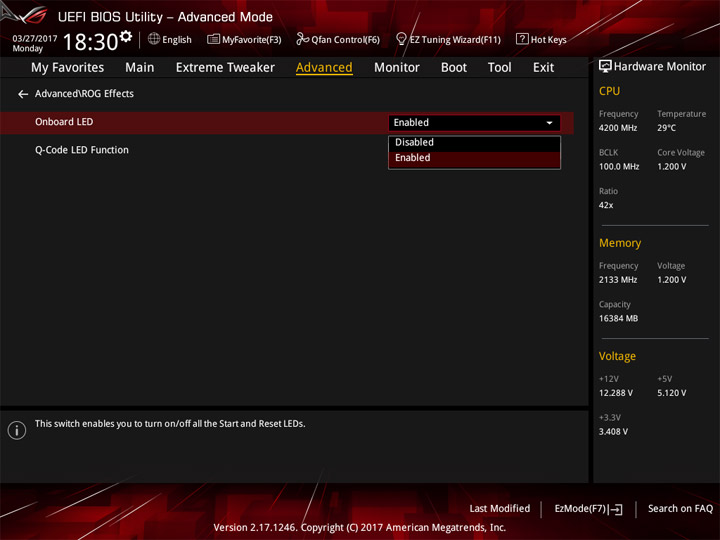Open the My Favorites tab
The width and height of the screenshot is (720, 540).
[x=68, y=68]
